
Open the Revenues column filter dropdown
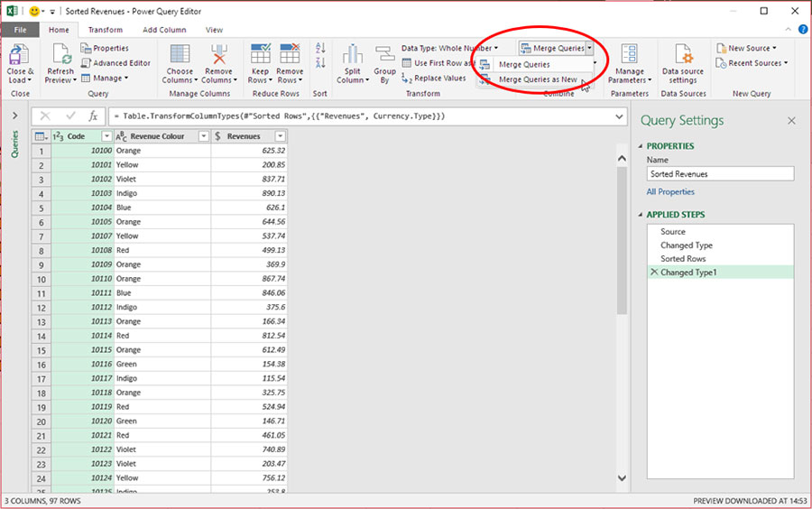[x=281, y=136]
